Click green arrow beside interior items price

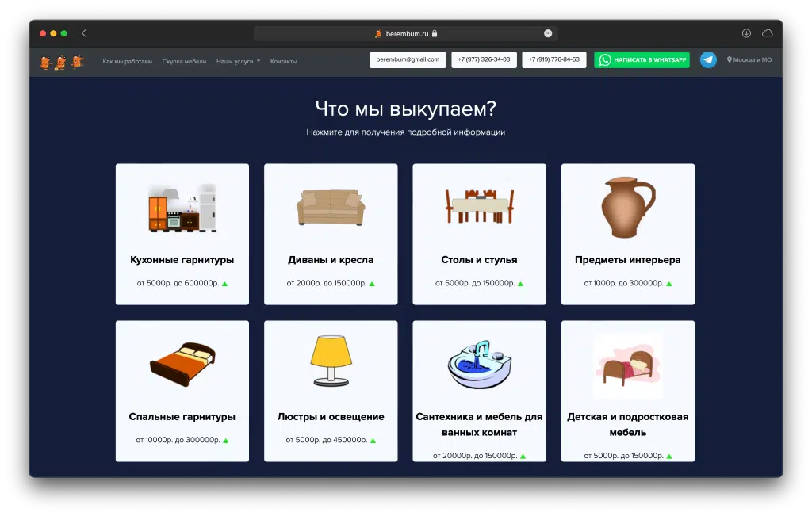(669, 284)
